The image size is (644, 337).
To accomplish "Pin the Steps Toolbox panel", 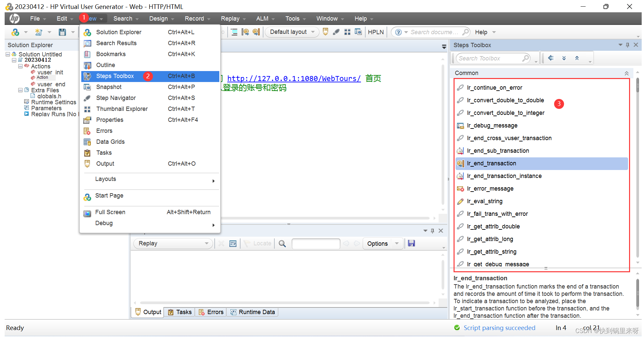I will pyautogui.click(x=628, y=45).
